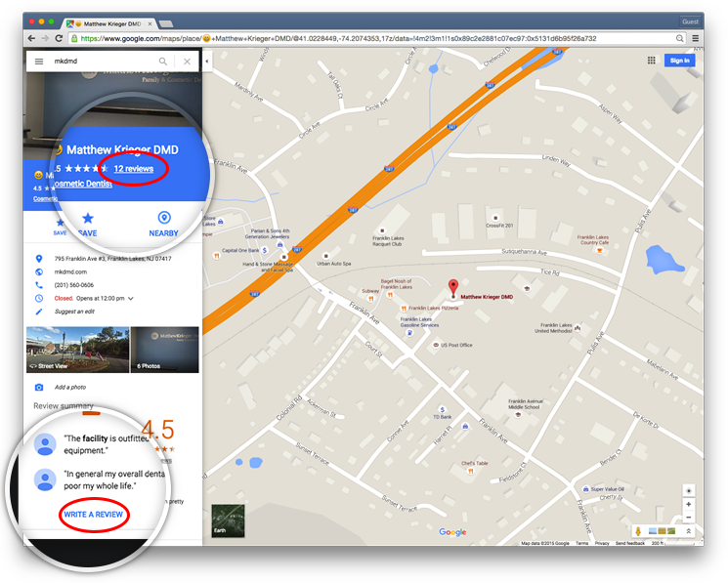Click Franklin Avenue Middle School marker
728x583 pixels.
[519, 415]
